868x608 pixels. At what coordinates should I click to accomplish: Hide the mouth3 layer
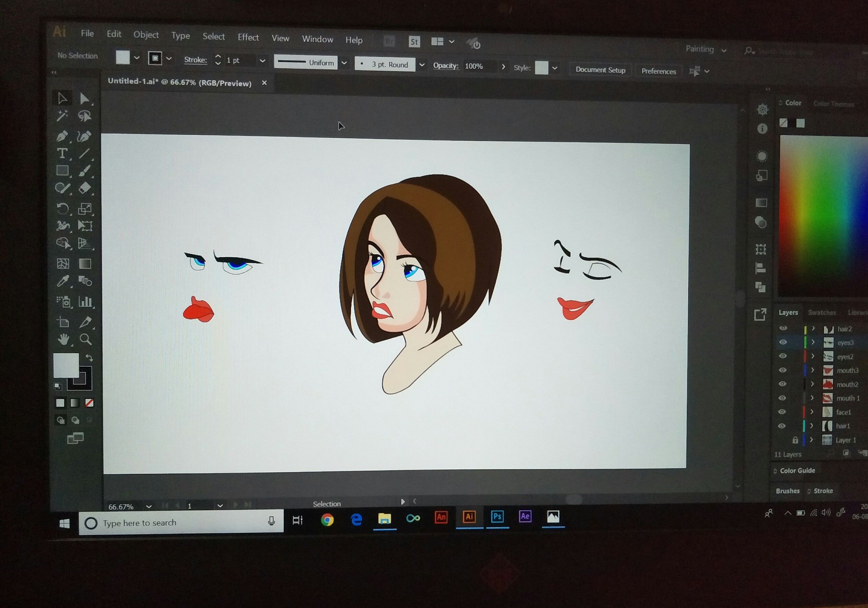click(x=783, y=370)
